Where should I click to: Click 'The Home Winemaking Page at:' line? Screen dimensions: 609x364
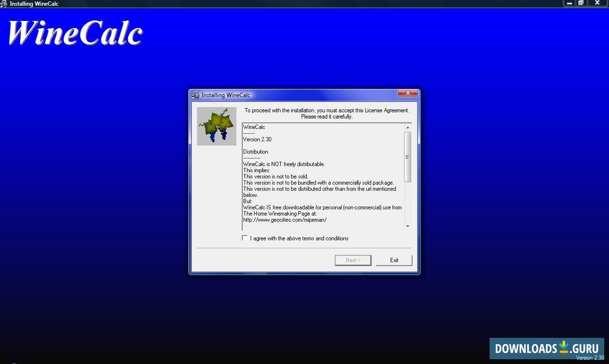[280, 214]
